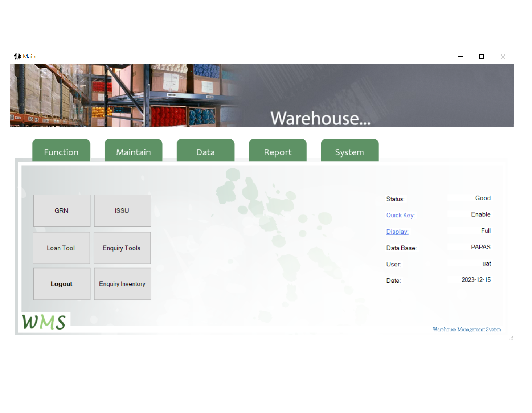Open Enquiry Inventory
532x413 pixels.
coord(123,284)
